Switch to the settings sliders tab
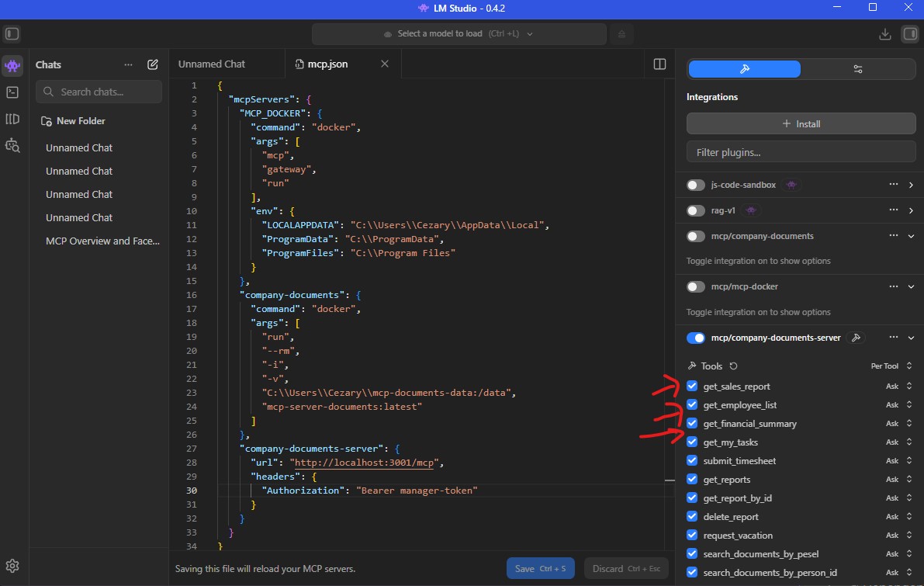Image resolution: width=924 pixels, height=586 pixels. 857,69
